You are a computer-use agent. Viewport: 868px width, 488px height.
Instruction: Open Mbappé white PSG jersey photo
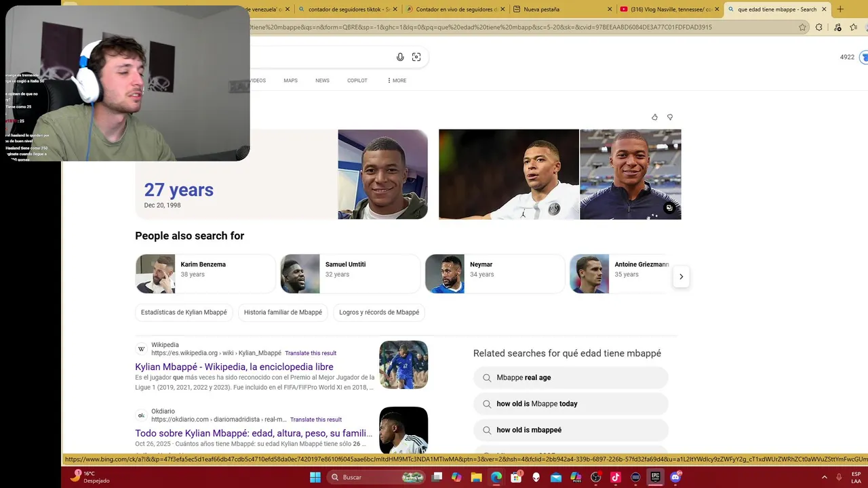click(509, 174)
